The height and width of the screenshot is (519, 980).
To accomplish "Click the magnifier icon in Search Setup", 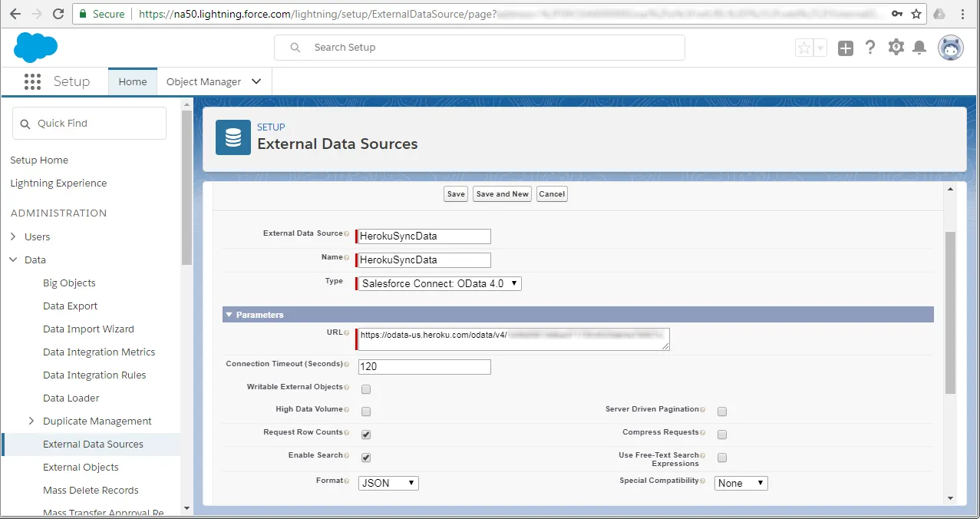I will 295,48.
